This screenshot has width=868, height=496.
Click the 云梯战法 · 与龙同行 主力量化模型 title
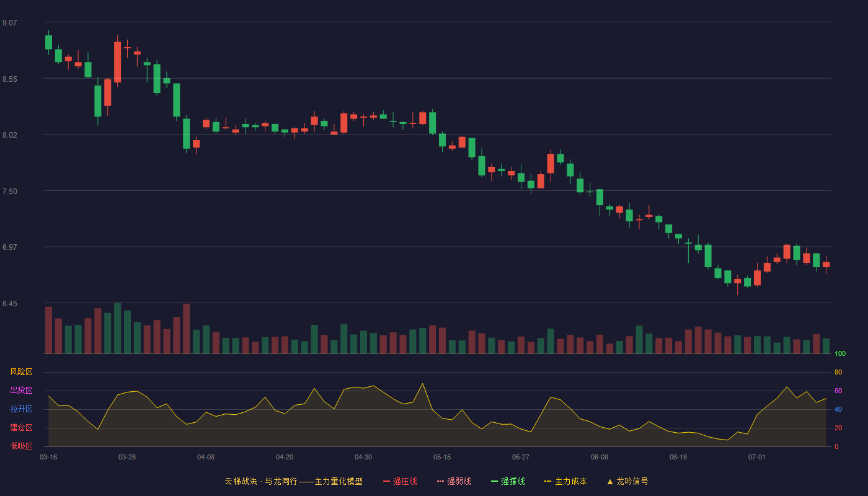coord(293,481)
